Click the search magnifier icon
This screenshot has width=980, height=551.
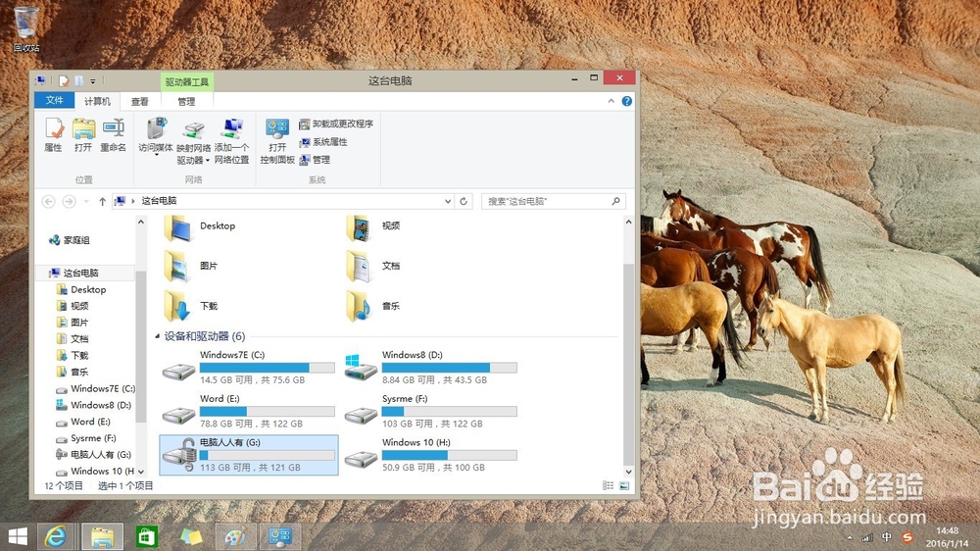pyautogui.click(x=616, y=201)
